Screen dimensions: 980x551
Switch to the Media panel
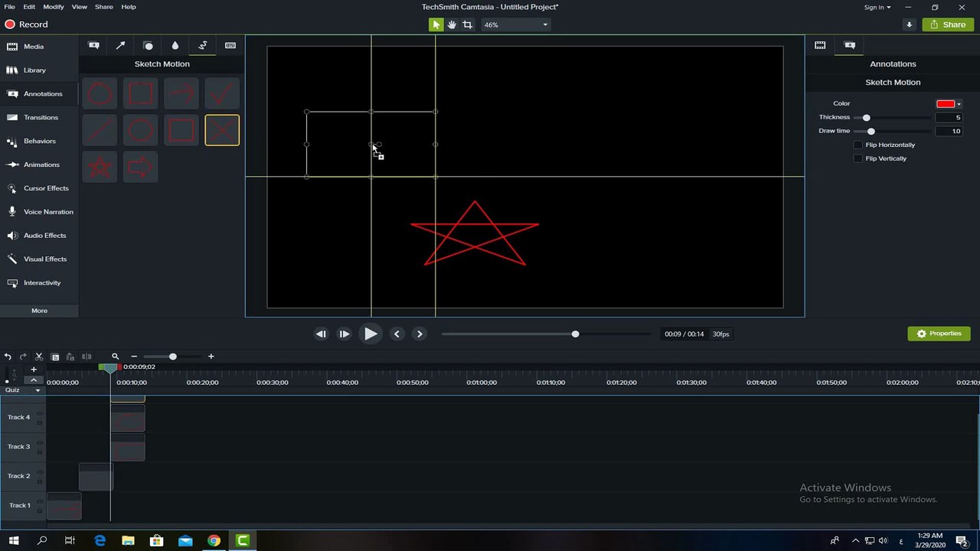(x=39, y=47)
